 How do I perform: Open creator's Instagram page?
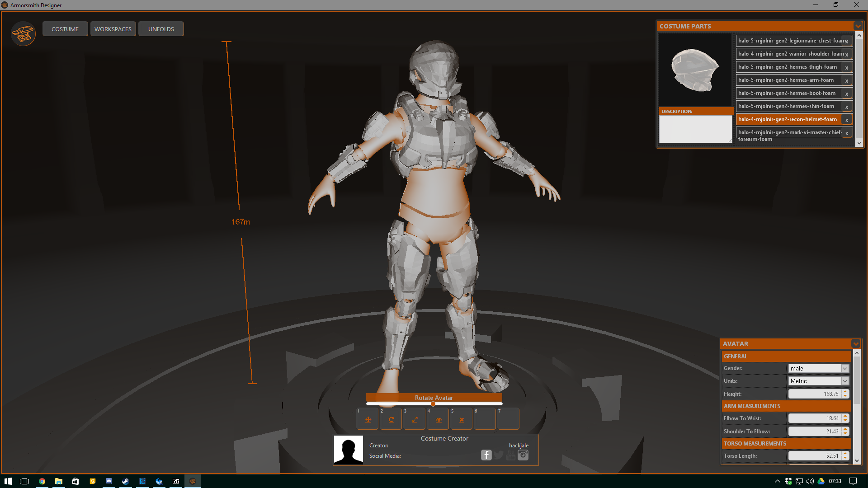[523, 455]
